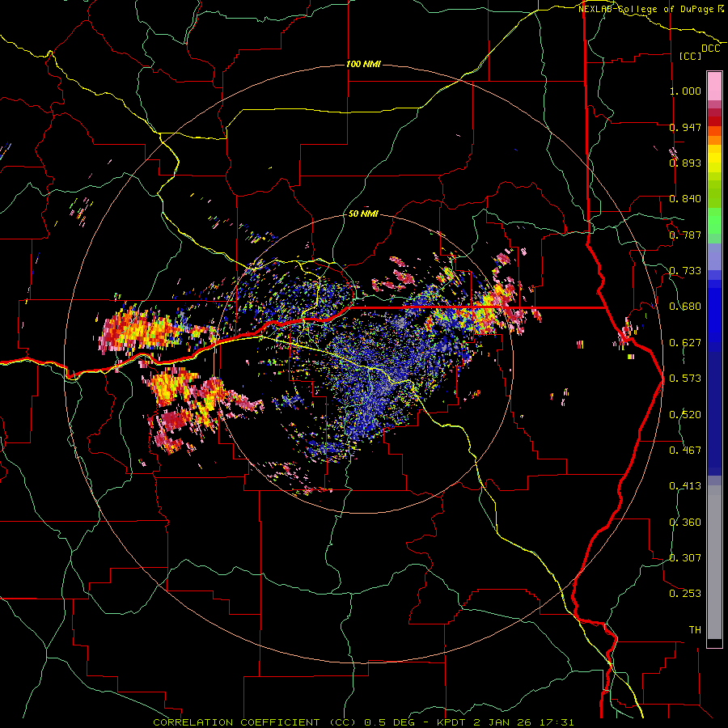
Task: Click the 0.947 scale value
Action: click(685, 127)
